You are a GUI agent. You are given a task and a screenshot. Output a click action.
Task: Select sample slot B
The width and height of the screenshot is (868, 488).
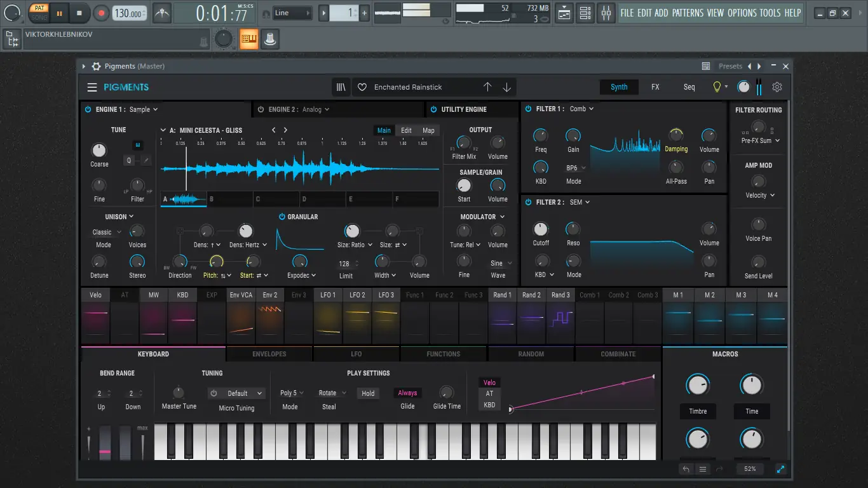tap(230, 199)
